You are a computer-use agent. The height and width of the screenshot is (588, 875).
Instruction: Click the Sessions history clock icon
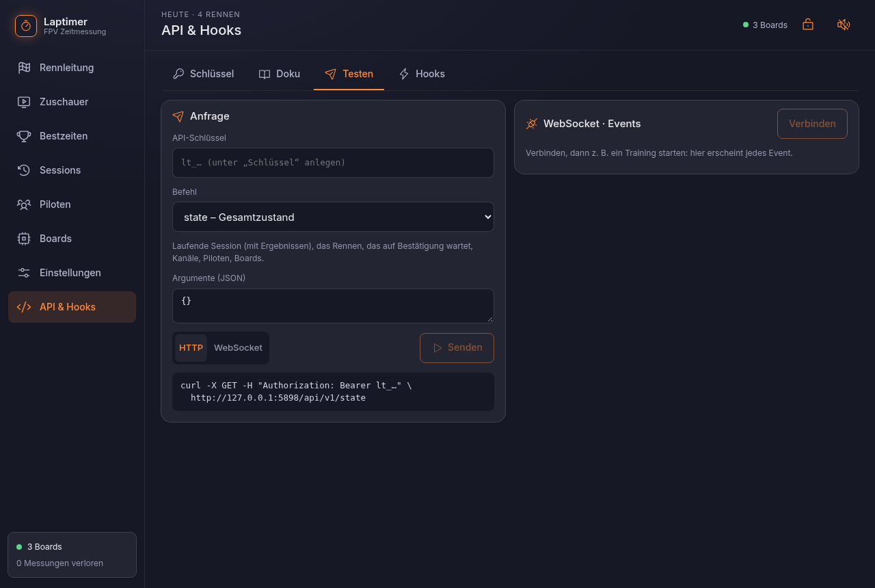tap(24, 170)
